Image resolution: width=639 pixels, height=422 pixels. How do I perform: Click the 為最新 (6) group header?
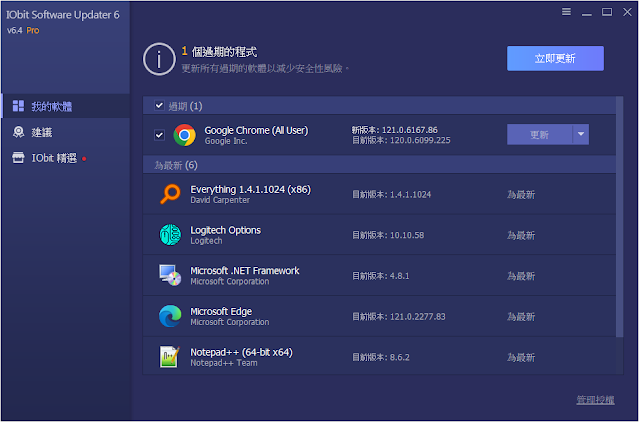379,165
